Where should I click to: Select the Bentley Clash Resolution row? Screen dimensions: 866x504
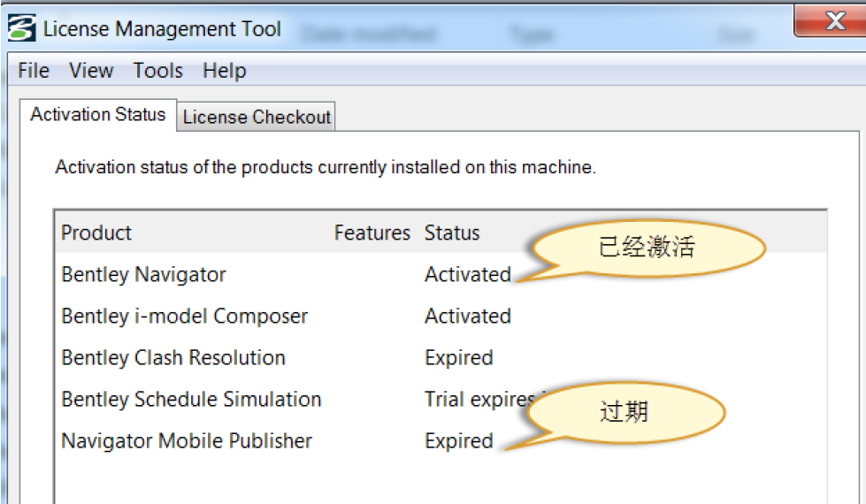click(441, 358)
